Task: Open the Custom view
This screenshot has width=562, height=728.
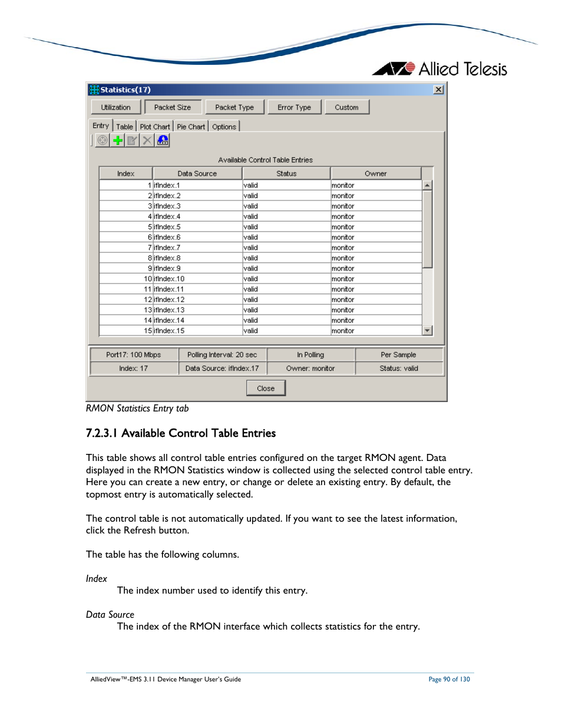Action: [346, 107]
